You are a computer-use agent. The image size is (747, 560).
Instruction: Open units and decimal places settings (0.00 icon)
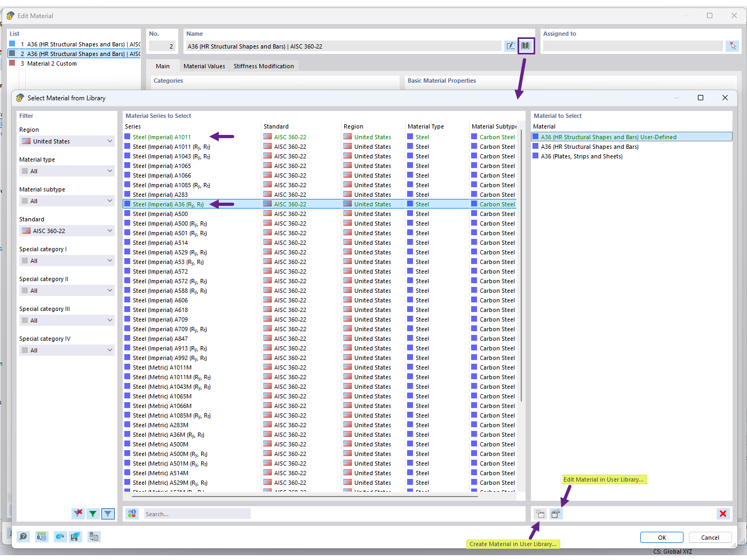coord(41,537)
